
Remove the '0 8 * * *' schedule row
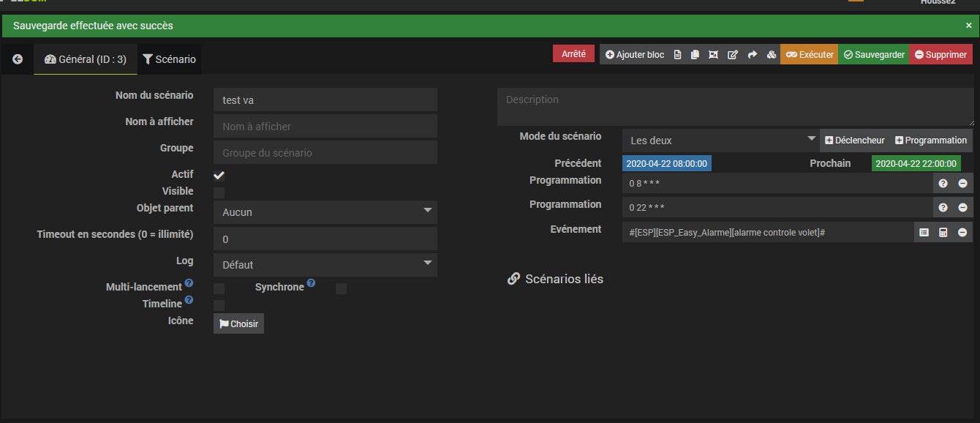pos(962,184)
